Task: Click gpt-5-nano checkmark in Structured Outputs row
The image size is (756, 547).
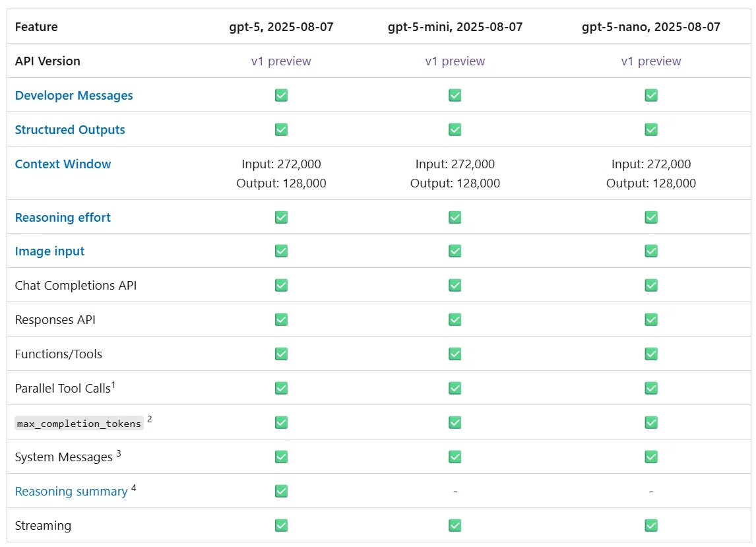Action: [651, 130]
